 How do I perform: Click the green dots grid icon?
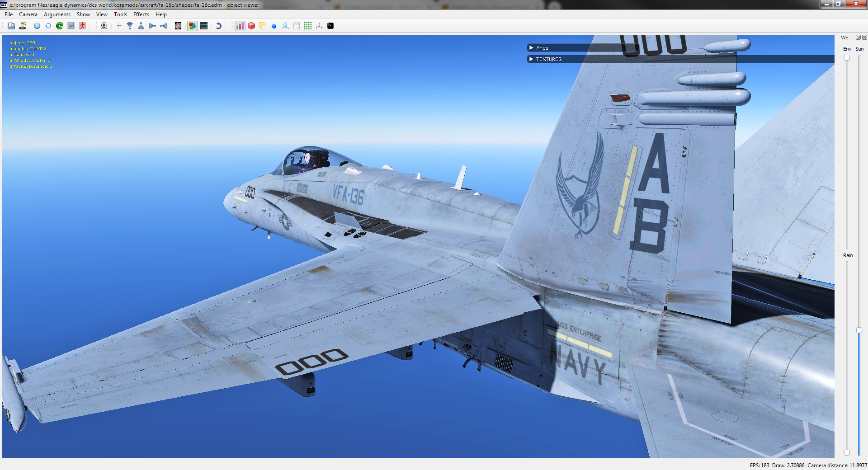pyautogui.click(x=308, y=26)
